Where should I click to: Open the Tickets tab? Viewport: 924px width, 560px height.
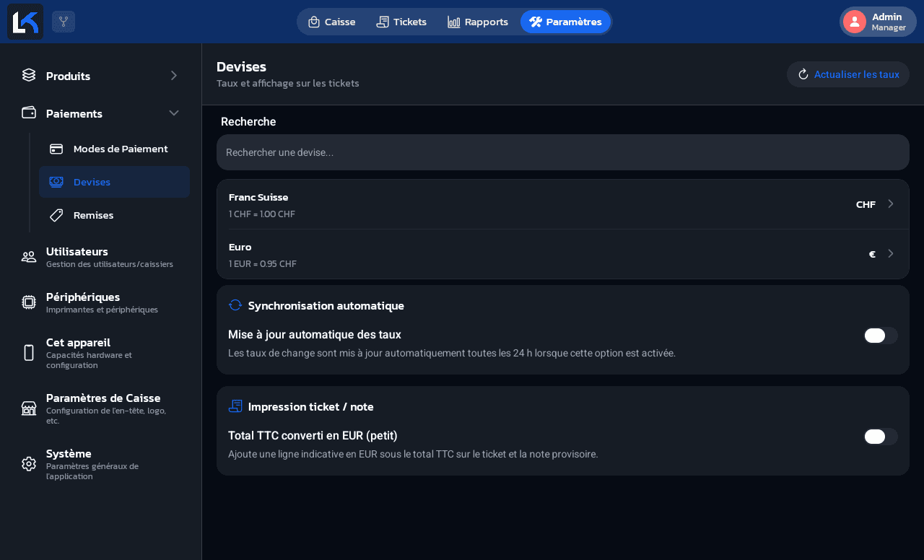pyautogui.click(x=401, y=22)
